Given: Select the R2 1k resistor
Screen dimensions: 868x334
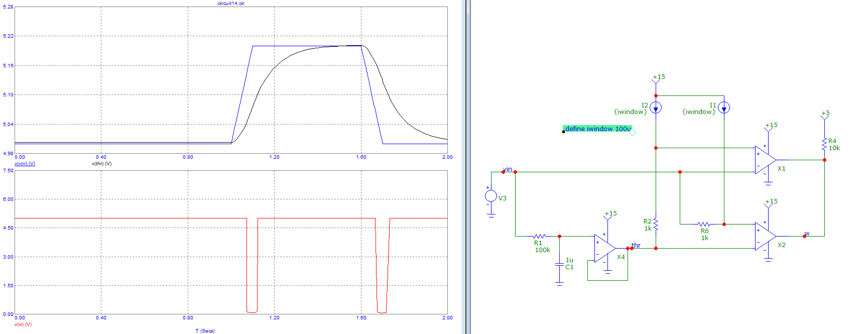Looking at the screenshot, I should [x=655, y=224].
